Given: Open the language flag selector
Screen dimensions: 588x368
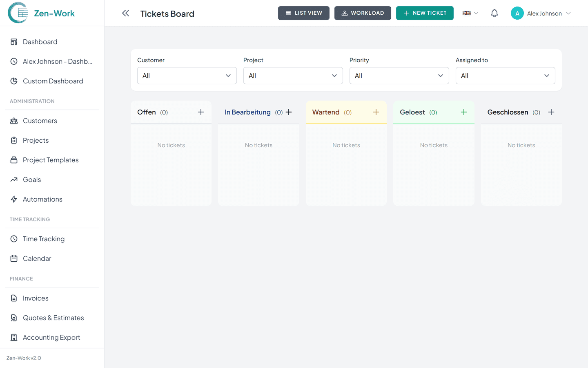Looking at the screenshot, I should tap(470, 13).
